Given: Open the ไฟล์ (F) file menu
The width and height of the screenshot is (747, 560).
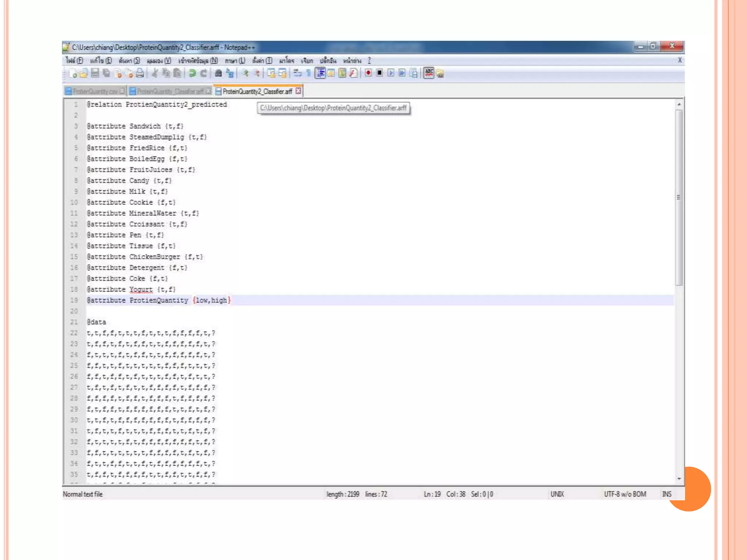Looking at the screenshot, I should 74,61.
